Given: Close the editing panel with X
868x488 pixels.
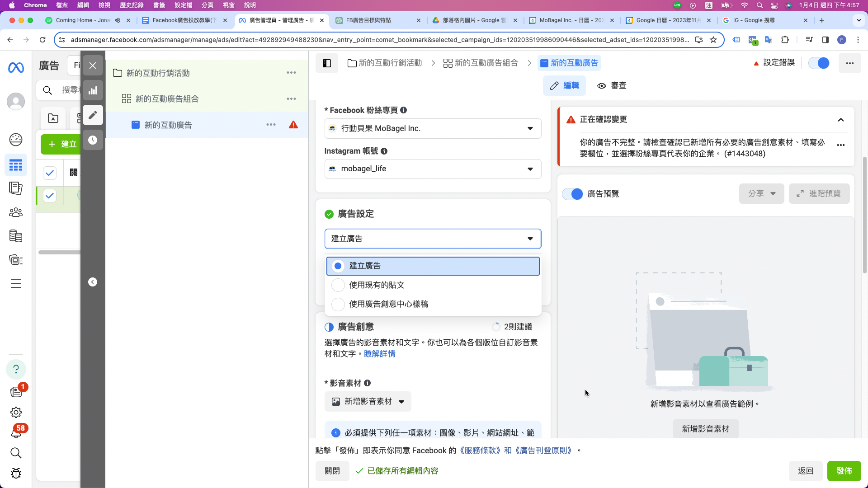Looking at the screenshot, I should tap(93, 66).
